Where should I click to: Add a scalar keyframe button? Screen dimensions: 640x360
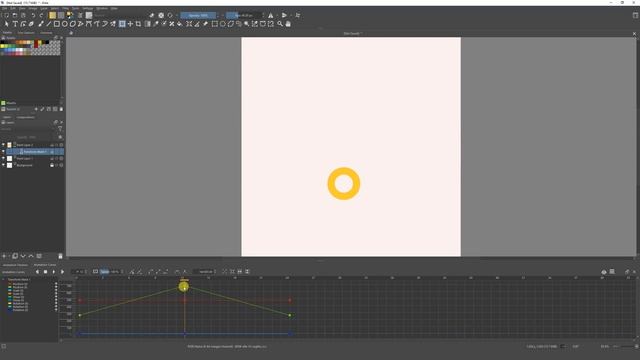(x=131, y=271)
